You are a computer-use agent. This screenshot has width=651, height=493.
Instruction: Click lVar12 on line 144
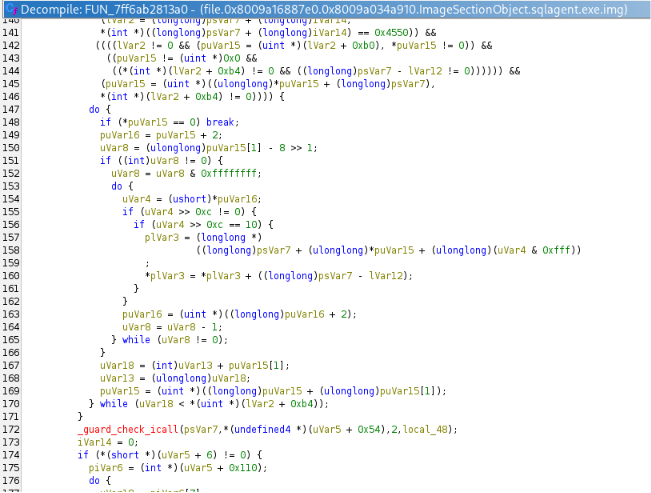tap(425, 71)
